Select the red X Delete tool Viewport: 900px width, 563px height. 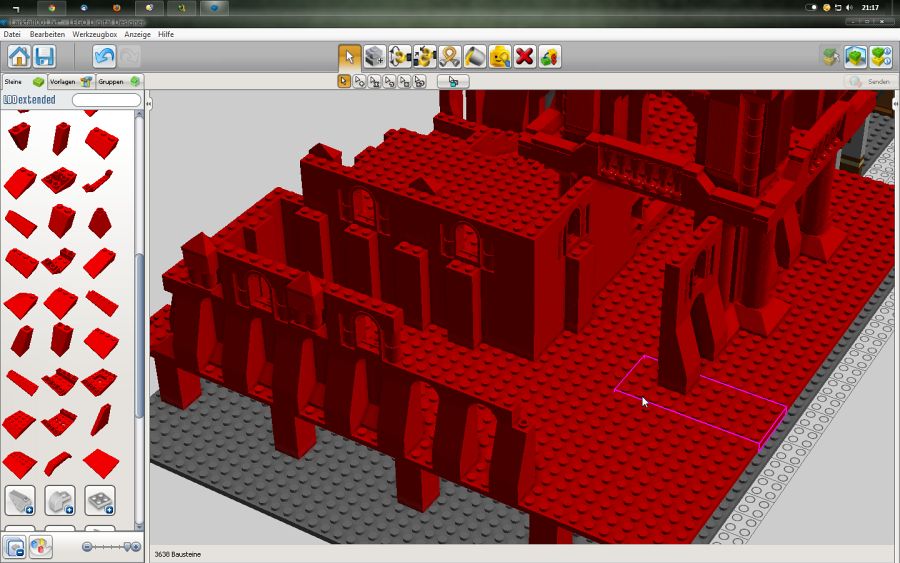pos(524,56)
